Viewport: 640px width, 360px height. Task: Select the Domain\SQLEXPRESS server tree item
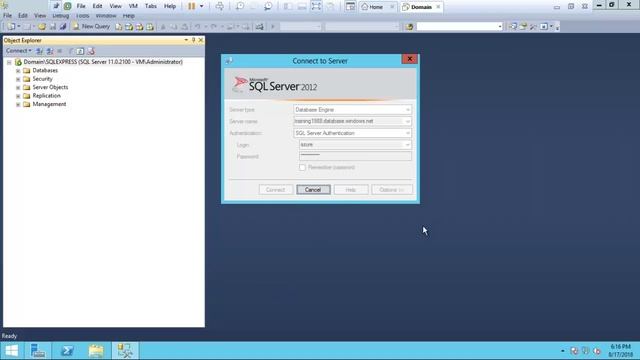103,62
